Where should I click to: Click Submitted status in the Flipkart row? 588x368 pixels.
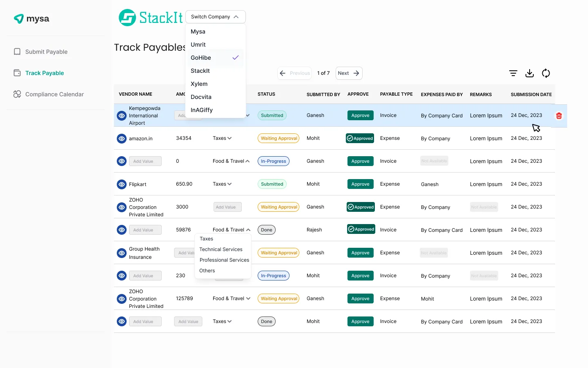272,184
